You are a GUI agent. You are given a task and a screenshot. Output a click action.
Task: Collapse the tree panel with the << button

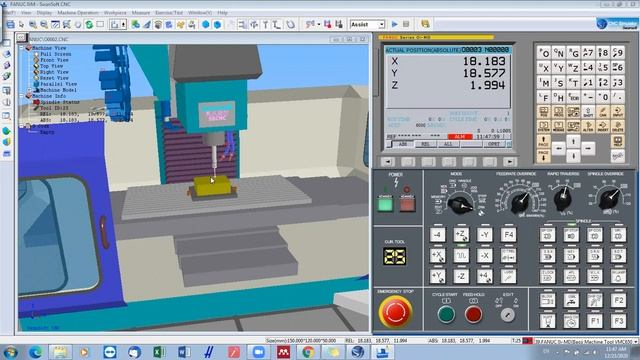click(21, 38)
